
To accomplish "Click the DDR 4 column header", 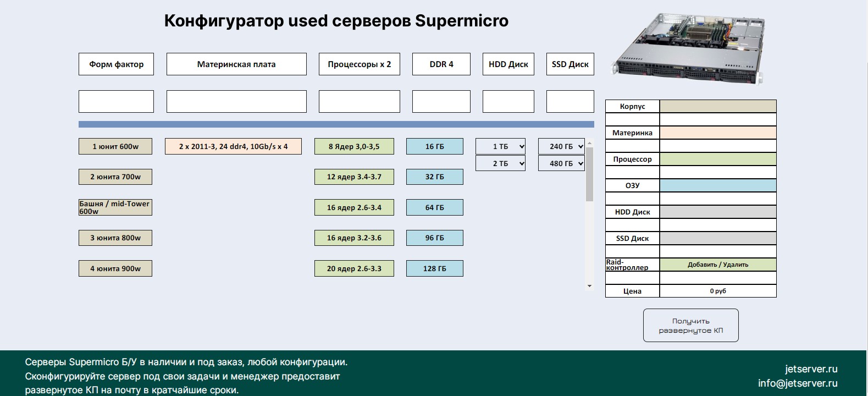I will point(441,64).
